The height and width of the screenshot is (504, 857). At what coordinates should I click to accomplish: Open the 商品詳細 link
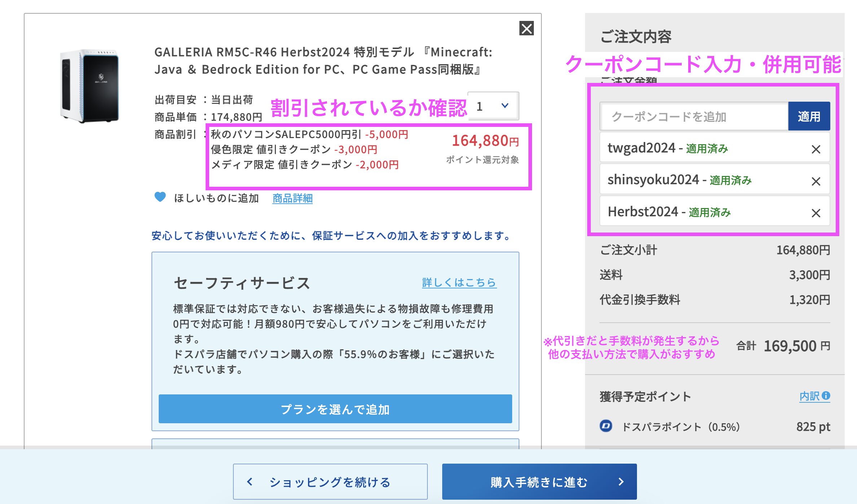pos(293,198)
